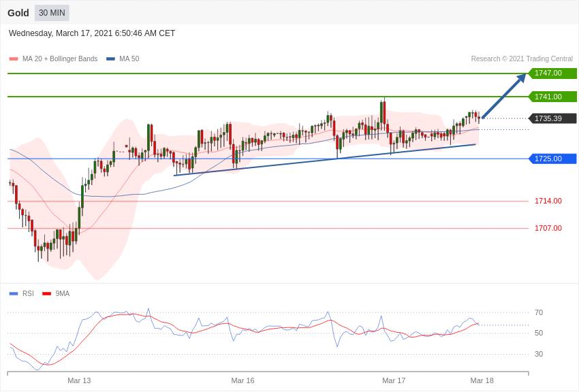This screenshot has width=579, height=392.
Task: Click the 1735.39 current price tag
Action: 552,118
